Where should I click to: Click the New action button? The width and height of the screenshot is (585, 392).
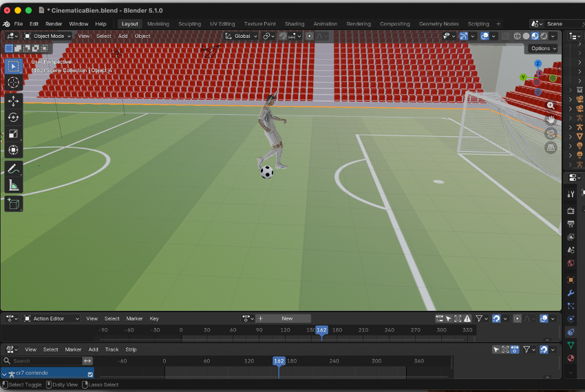tap(287, 318)
